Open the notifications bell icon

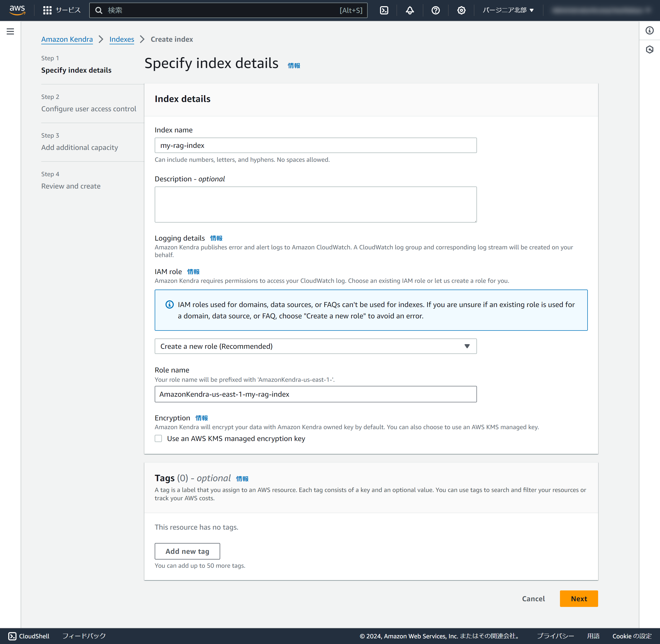[x=410, y=10]
